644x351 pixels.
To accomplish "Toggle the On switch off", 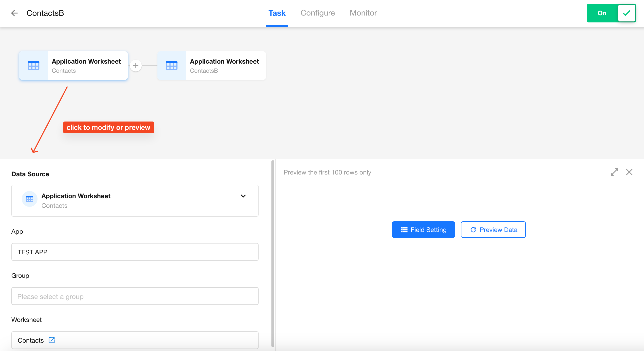I will (x=602, y=13).
